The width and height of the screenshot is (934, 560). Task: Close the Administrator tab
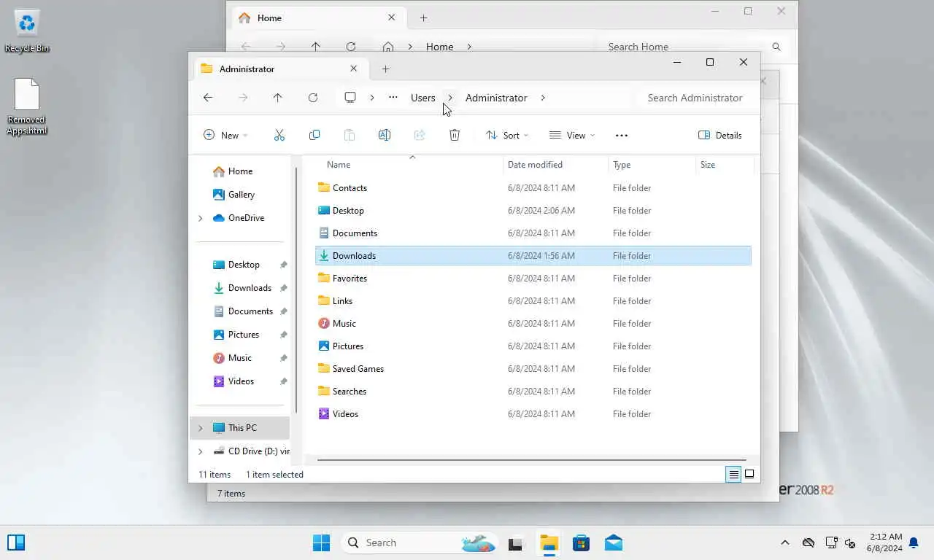pos(354,69)
